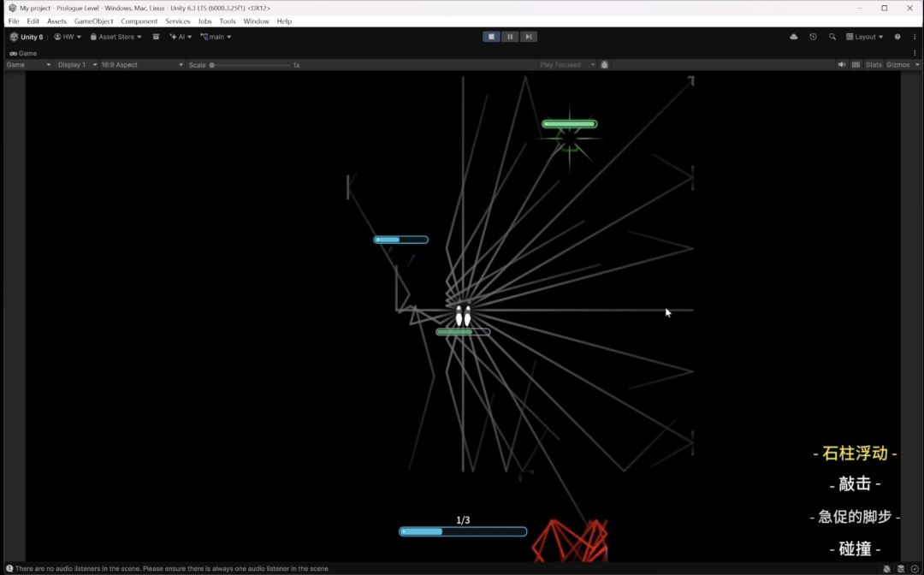Click the two white footprints character
The width and height of the screenshot is (924, 575).
[463, 316]
